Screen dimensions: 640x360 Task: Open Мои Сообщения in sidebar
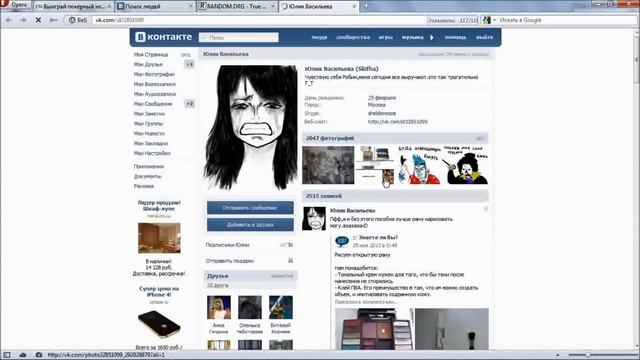pyautogui.click(x=153, y=104)
